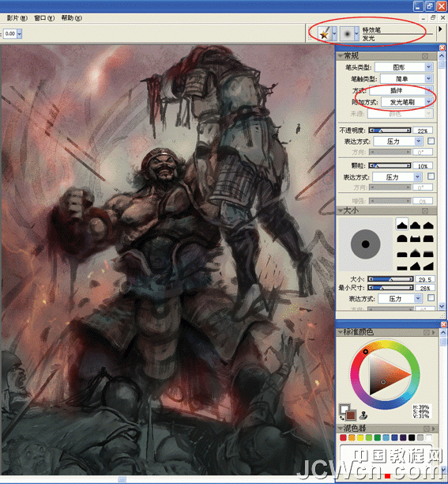Collapse the 常规 panel section
The width and height of the screenshot is (448, 484).
pos(341,56)
